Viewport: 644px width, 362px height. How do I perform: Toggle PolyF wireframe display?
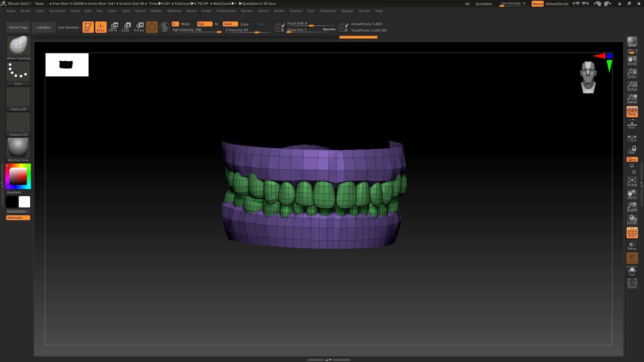(x=632, y=233)
